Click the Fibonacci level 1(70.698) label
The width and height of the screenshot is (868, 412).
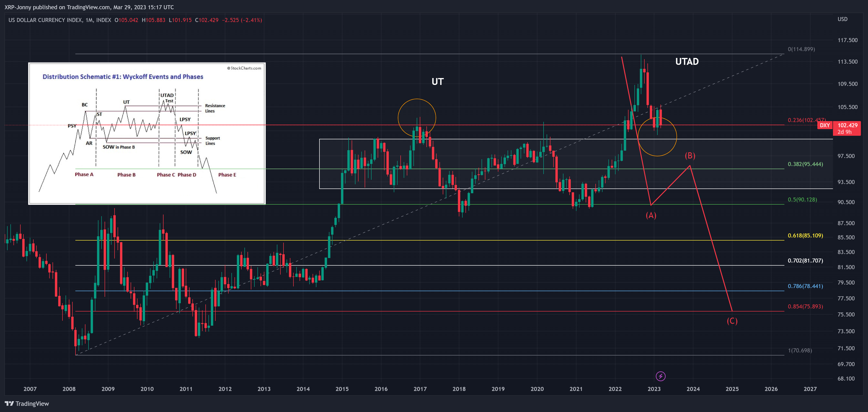(800, 351)
